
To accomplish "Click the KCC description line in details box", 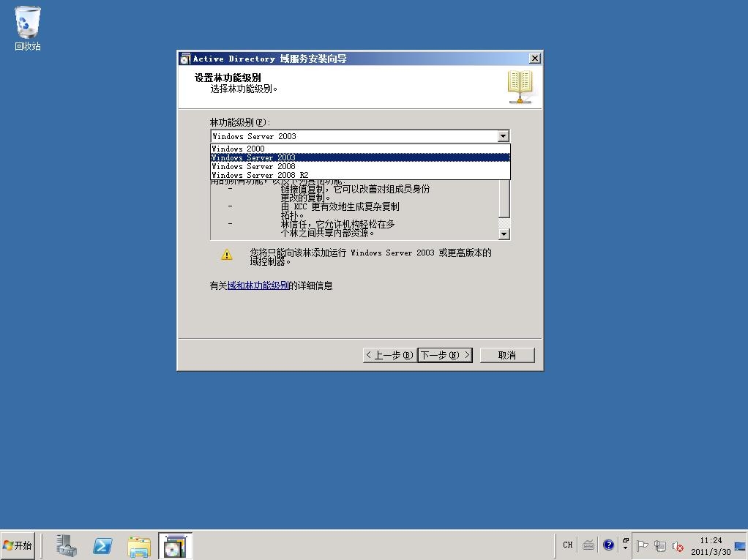I will (x=340, y=206).
